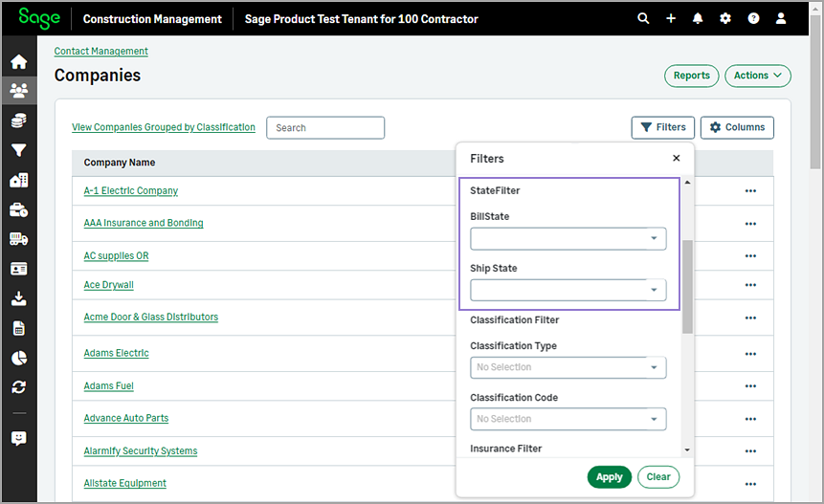Open AC supplies OR company link
824x504 pixels.
tap(116, 255)
